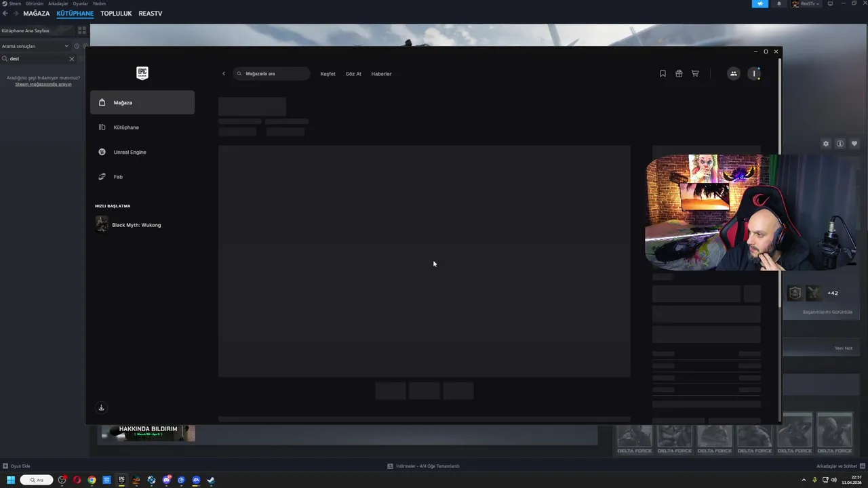The width and height of the screenshot is (868, 488).
Task: Show hidden system tray icons
Action: pyautogui.click(x=804, y=480)
